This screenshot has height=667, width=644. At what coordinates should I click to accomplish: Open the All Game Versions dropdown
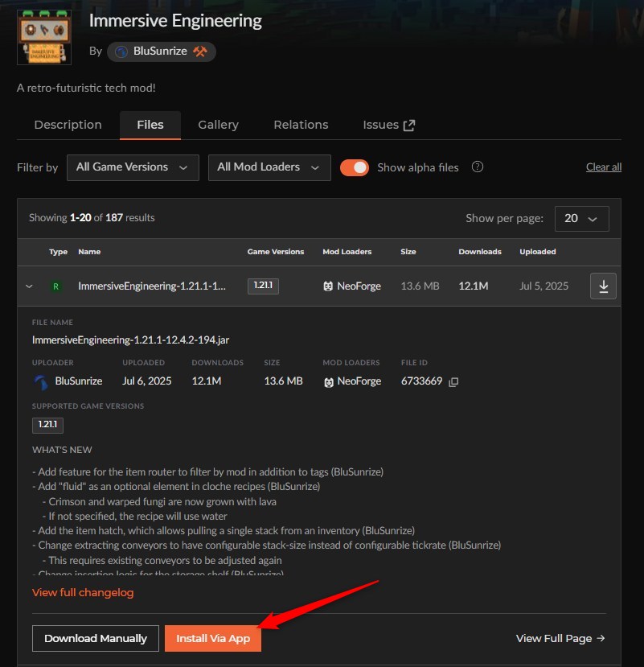click(133, 167)
